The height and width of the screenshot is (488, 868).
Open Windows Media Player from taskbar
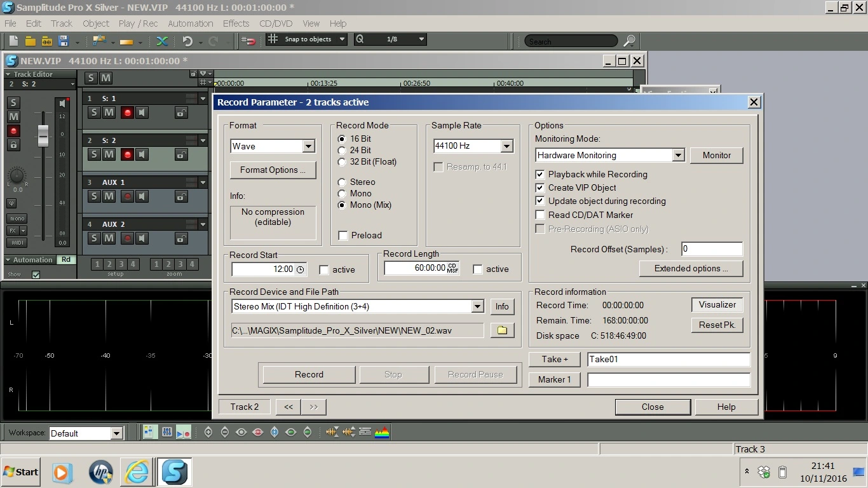[62, 472]
